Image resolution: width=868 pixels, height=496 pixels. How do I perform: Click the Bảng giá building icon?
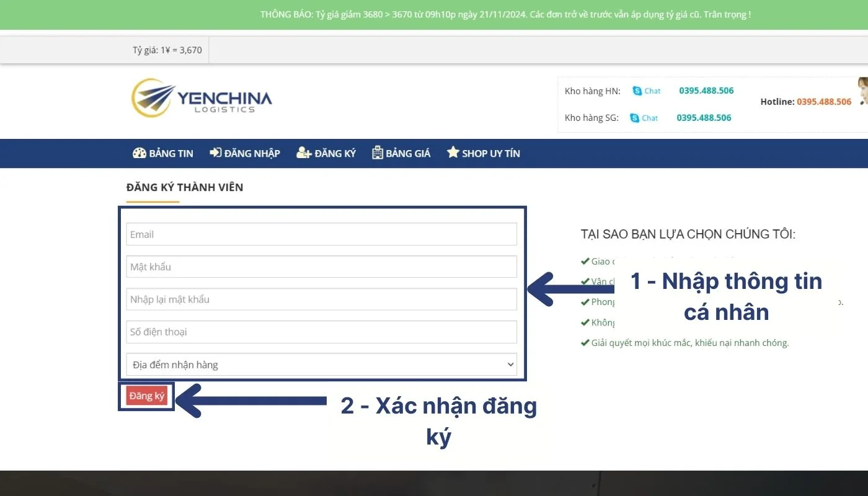[378, 153]
